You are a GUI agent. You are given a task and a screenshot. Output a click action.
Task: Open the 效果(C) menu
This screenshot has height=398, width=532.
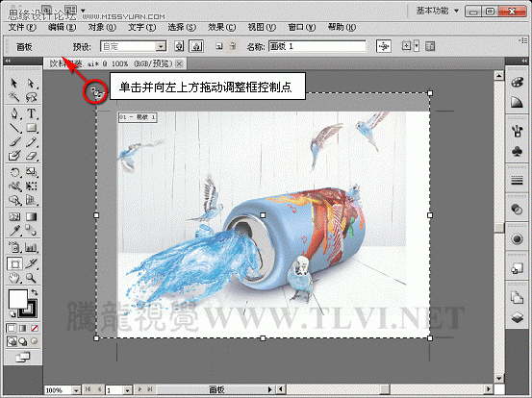pos(222,27)
